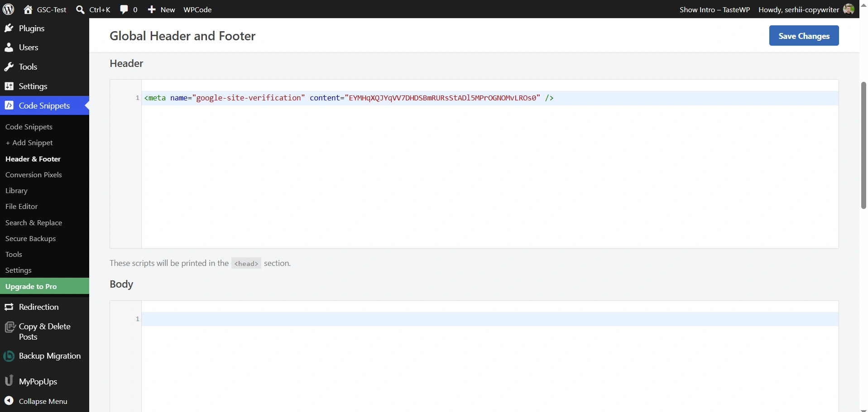
Task: Click the Redirection arrows icon
Action: point(9,307)
